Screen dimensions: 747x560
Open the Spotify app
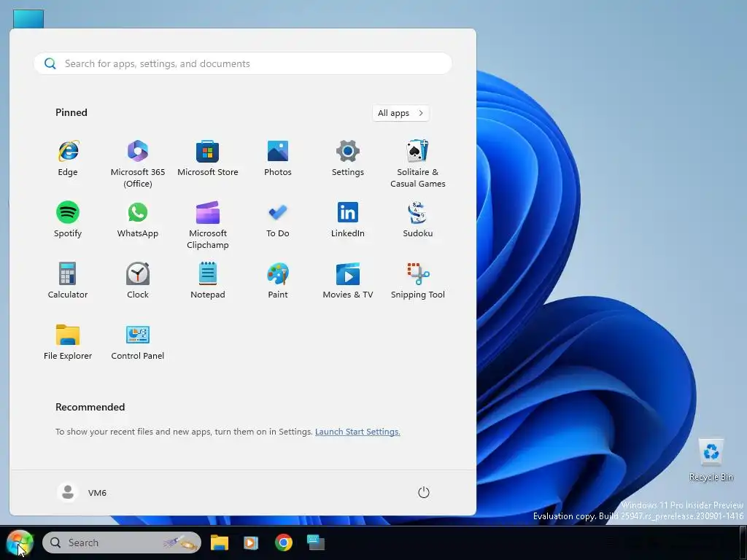(68, 219)
